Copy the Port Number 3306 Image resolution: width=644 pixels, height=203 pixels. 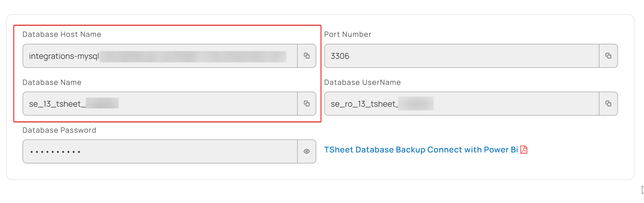pos(608,56)
